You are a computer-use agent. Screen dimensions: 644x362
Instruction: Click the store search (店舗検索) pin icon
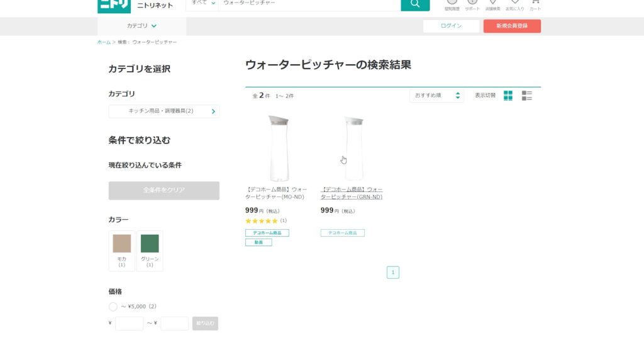(x=492, y=3)
